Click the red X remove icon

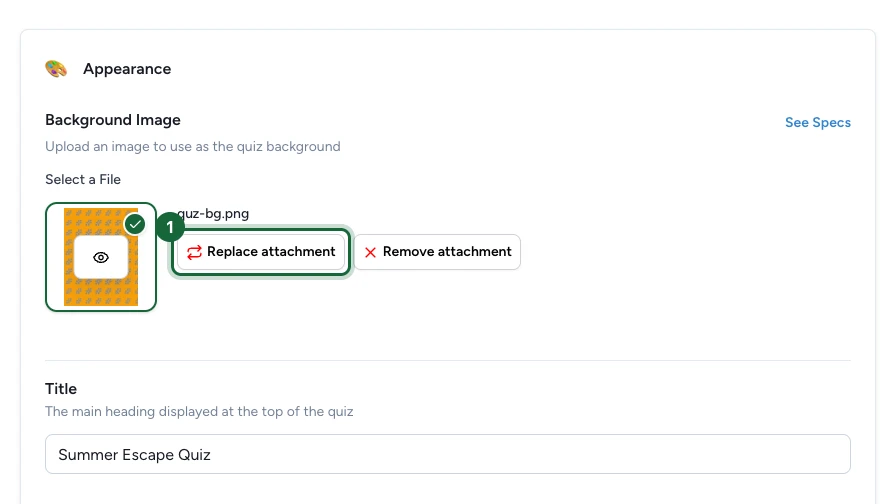370,252
